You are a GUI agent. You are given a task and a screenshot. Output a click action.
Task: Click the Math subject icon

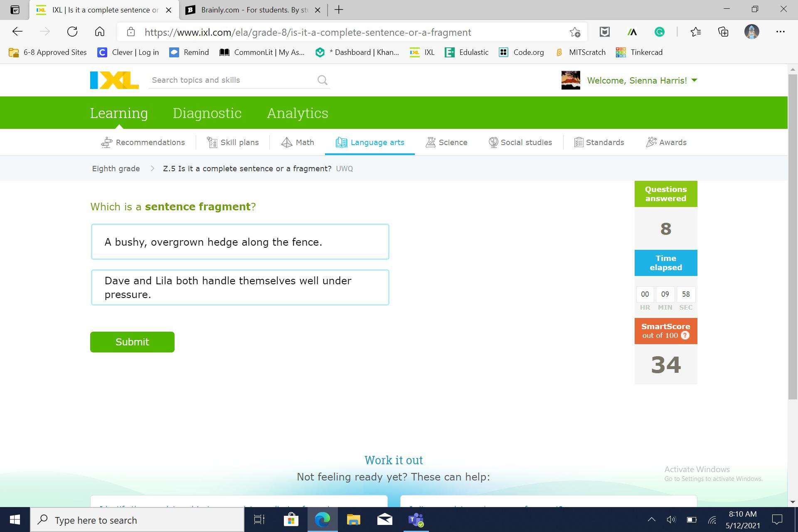[286, 142]
